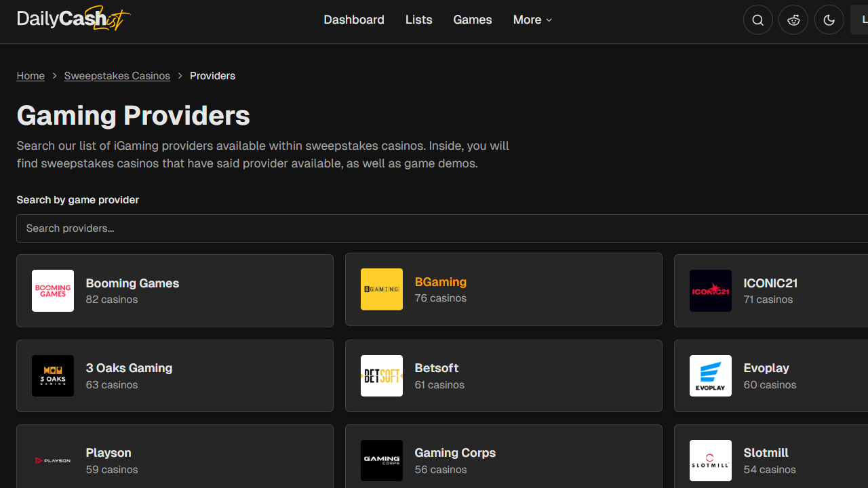Click the Home breadcrumb link
Image resolution: width=868 pixels, height=488 pixels.
(x=31, y=76)
